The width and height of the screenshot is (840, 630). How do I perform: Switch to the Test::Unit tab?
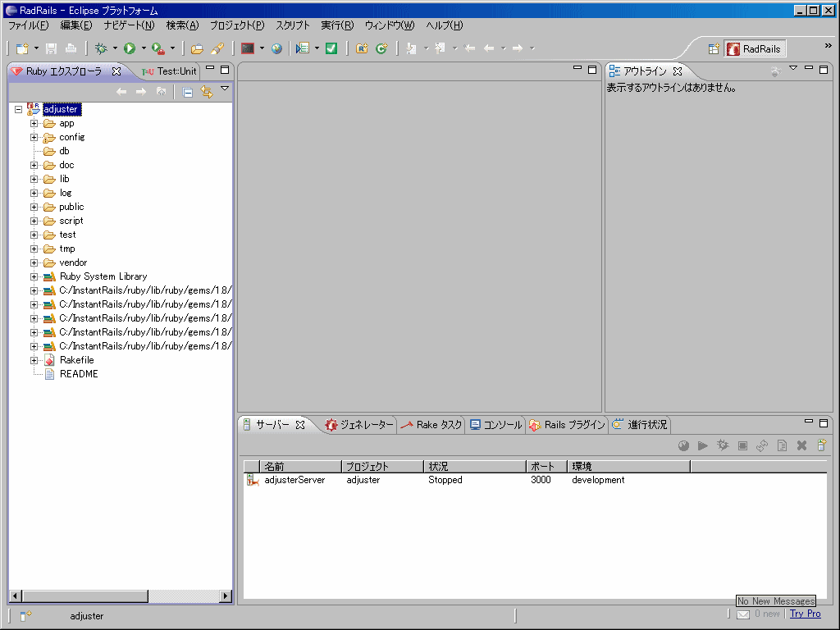tap(169, 71)
